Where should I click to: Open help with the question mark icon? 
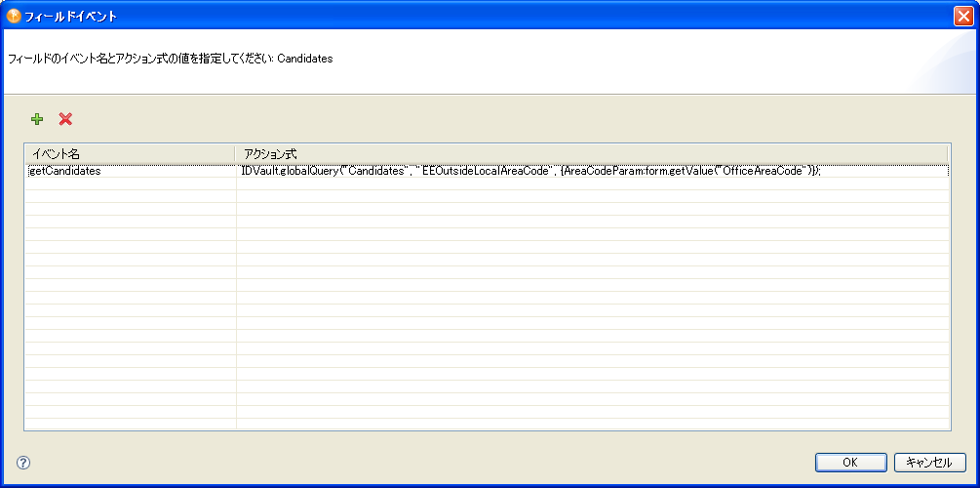(x=23, y=463)
